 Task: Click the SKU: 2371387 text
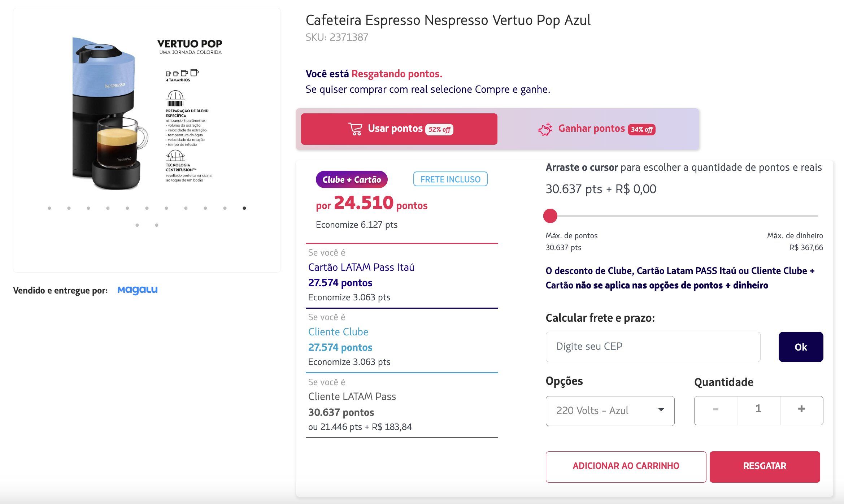337,37
